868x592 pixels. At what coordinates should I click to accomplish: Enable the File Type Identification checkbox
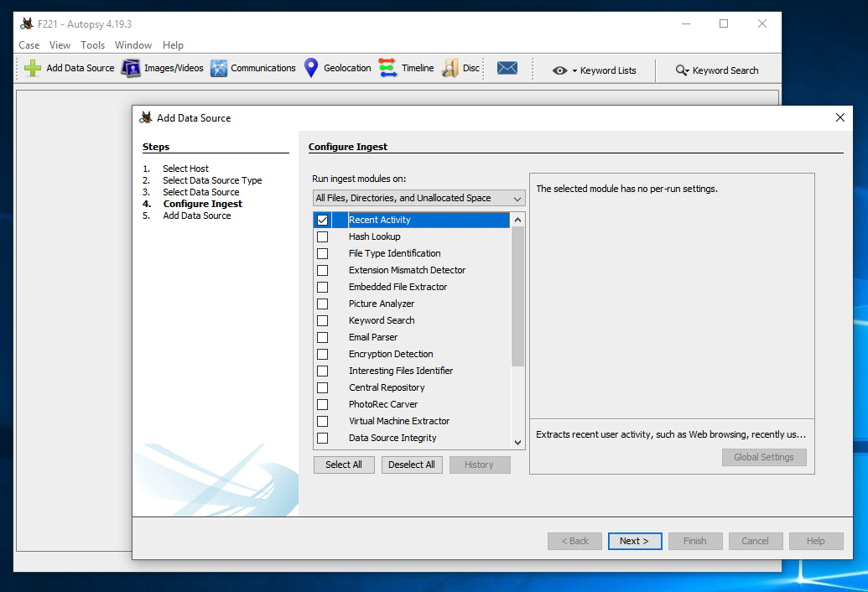tap(323, 253)
